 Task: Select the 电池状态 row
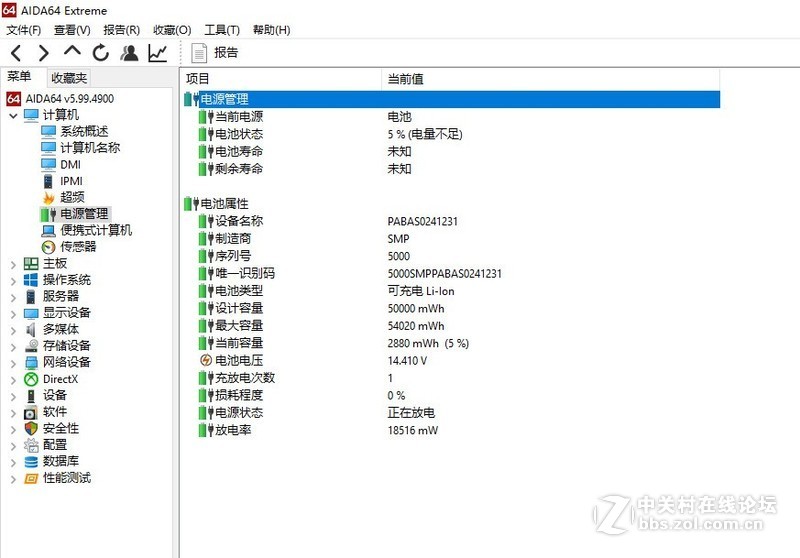click(452, 134)
